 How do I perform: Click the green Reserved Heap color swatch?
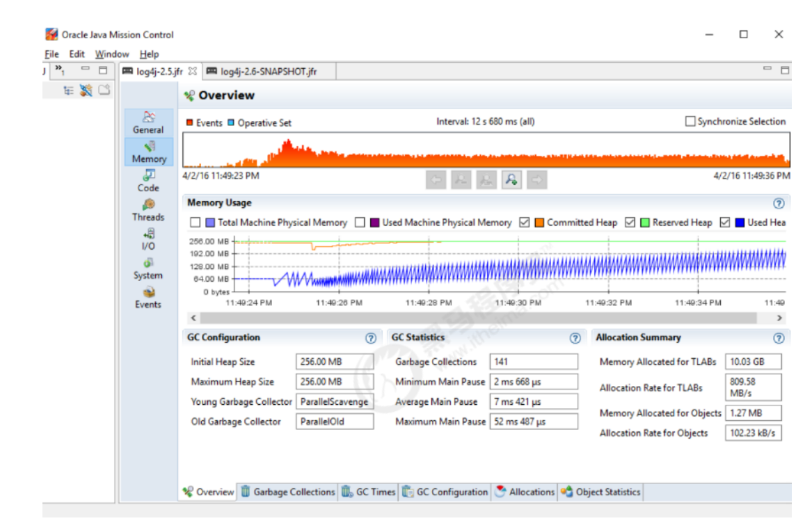[645, 223]
